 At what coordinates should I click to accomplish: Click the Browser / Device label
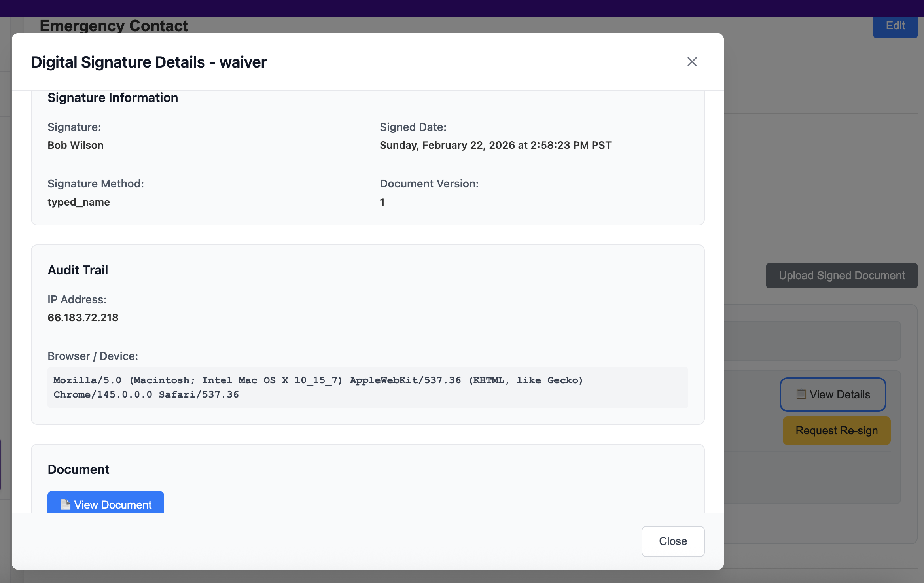(x=93, y=356)
